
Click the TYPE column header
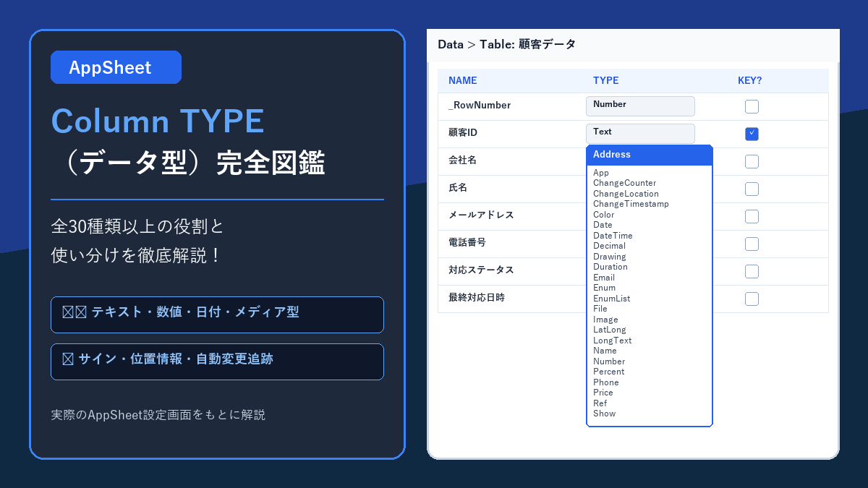(606, 81)
